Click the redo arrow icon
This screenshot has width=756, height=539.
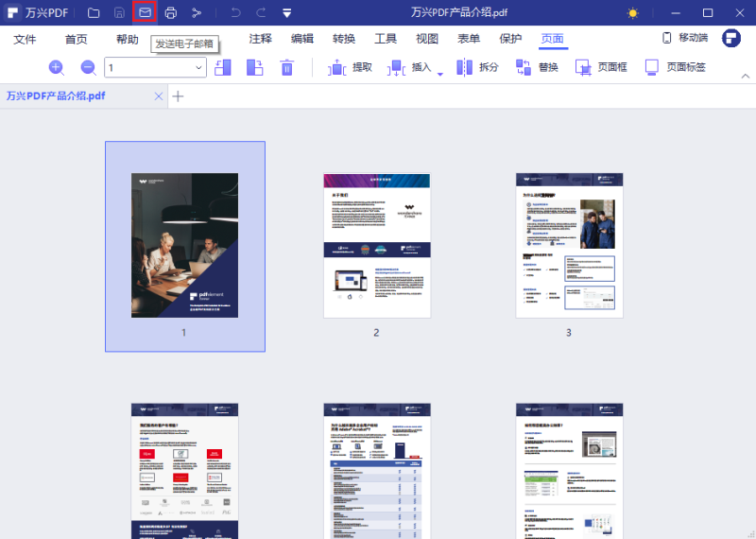(x=260, y=13)
